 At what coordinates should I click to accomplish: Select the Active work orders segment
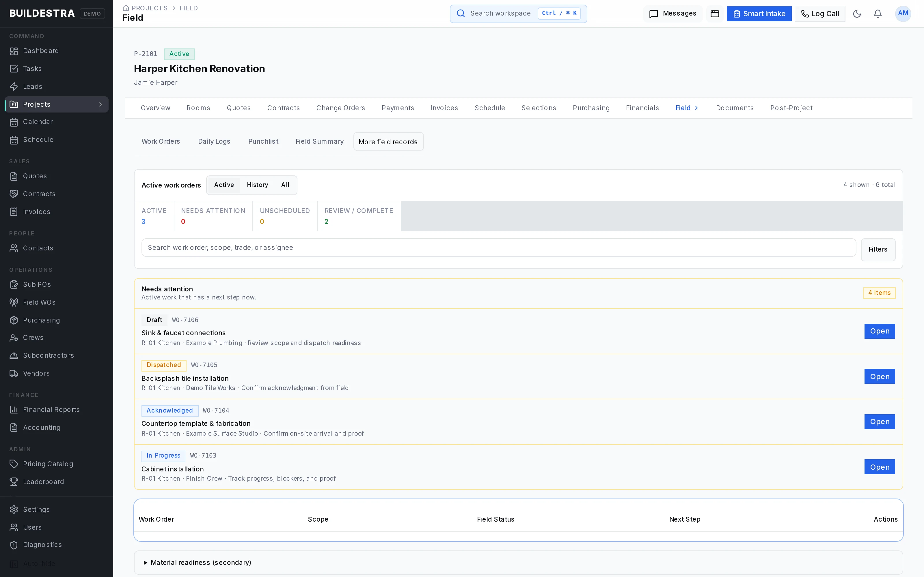[224, 185]
